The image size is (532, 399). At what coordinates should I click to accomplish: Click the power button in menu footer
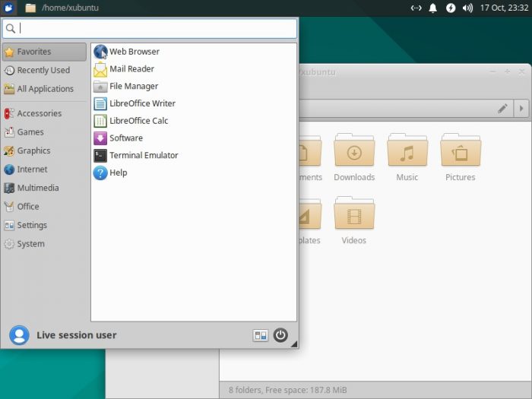[x=280, y=335]
